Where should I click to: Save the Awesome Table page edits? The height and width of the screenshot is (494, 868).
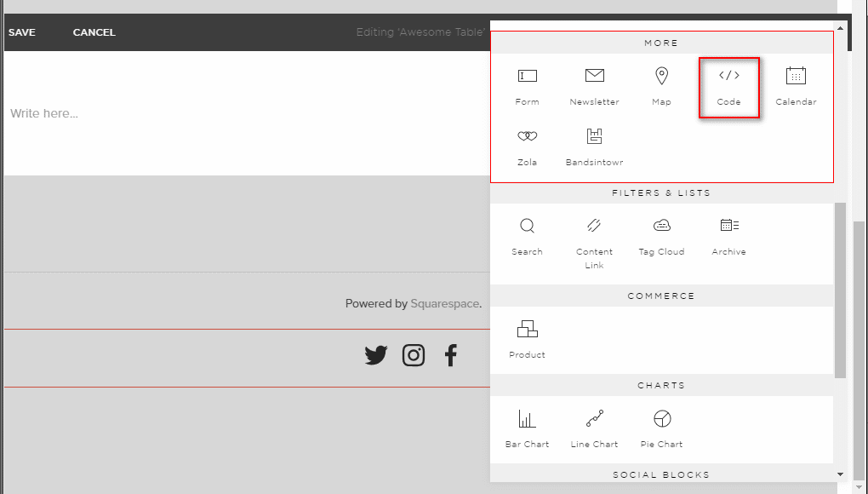coord(22,32)
